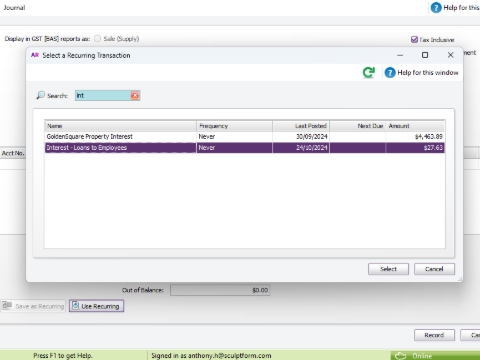Sort by the Name column header

(x=121, y=126)
